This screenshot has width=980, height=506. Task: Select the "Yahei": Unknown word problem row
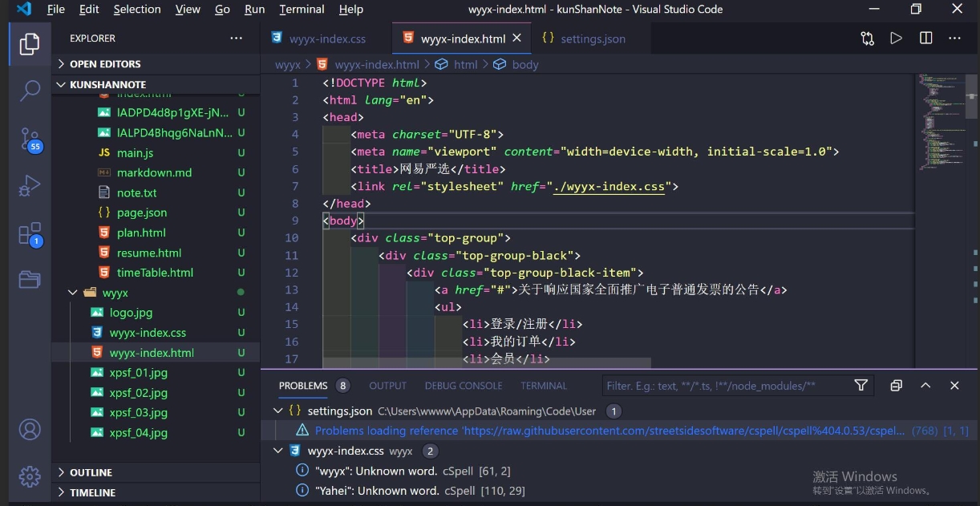click(x=620, y=491)
